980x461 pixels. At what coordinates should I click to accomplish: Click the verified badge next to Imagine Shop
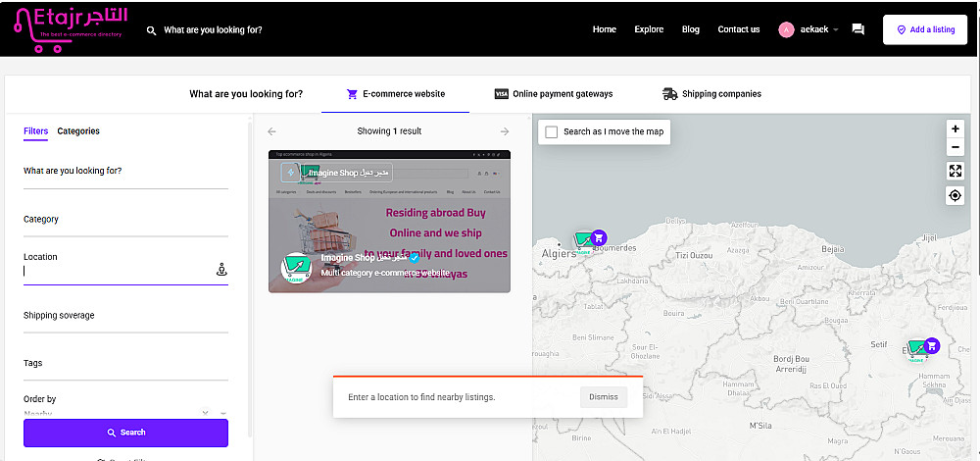pyautogui.click(x=414, y=258)
